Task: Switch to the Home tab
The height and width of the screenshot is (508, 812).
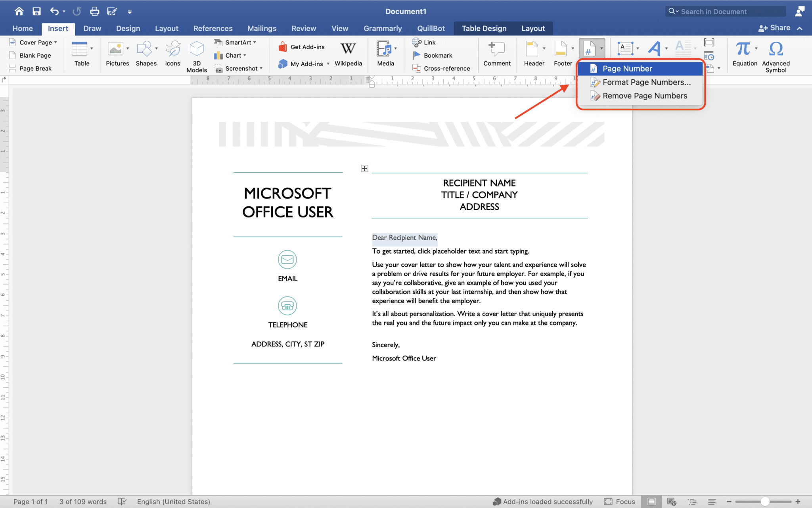Action: click(23, 29)
